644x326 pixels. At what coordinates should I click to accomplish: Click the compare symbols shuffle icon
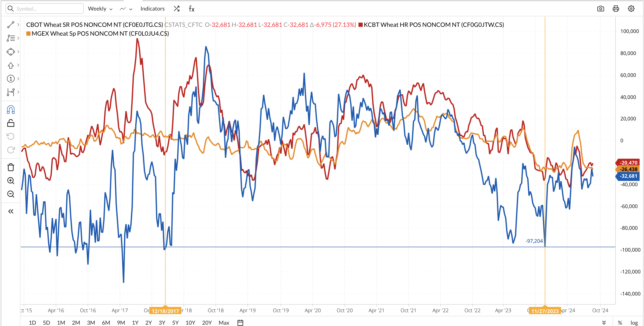click(x=176, y=9)
